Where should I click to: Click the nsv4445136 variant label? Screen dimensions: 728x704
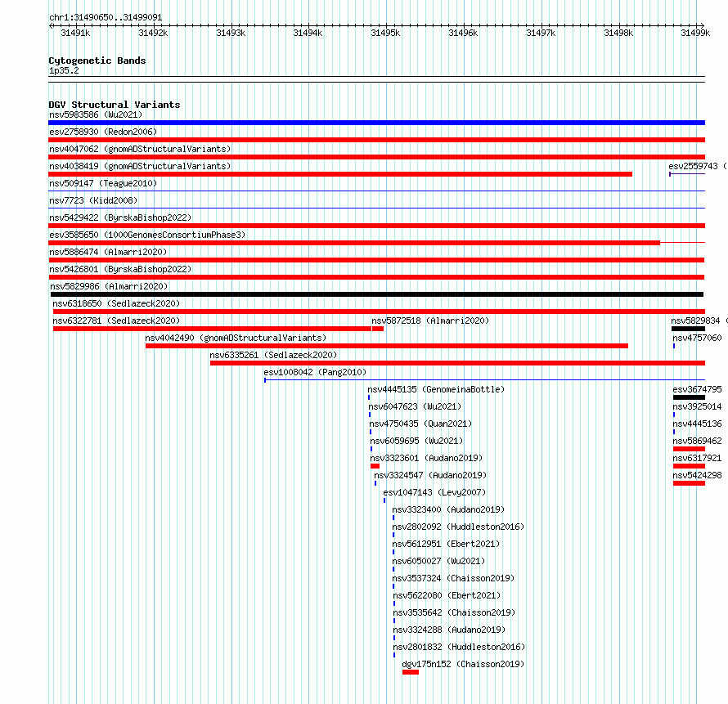coord(697,424)
